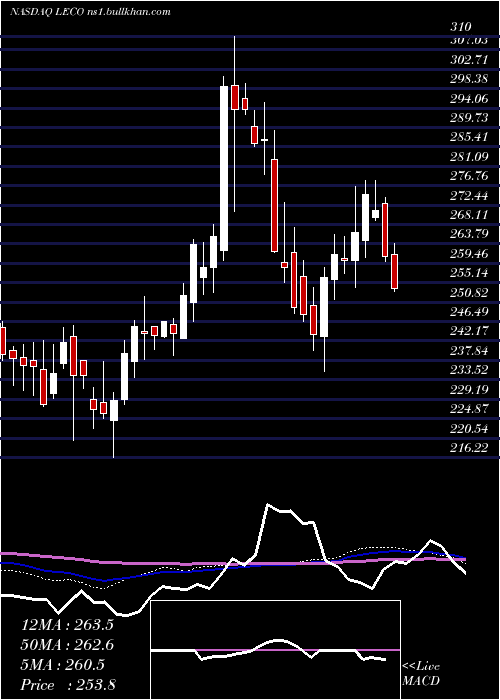
Task: Click the '50MA : 262.6' reading
Action: tap(67, 645)
